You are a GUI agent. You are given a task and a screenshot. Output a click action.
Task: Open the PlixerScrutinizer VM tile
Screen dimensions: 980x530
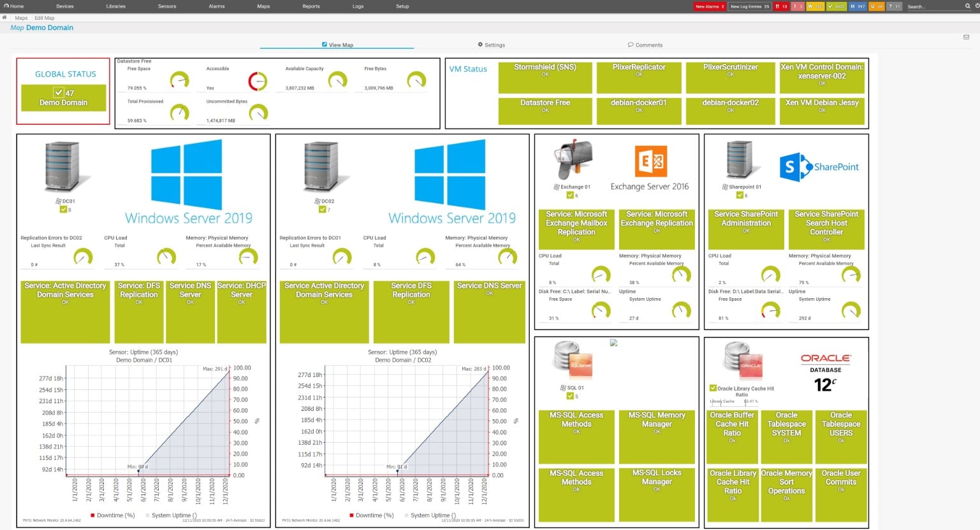[x=731, y=77]
